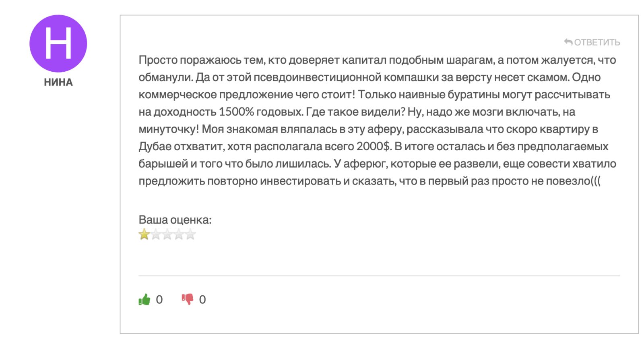Open the purple Н avatar circle
Image resolution: width=644 pixels, height=340 pixels.
(58, 44)
